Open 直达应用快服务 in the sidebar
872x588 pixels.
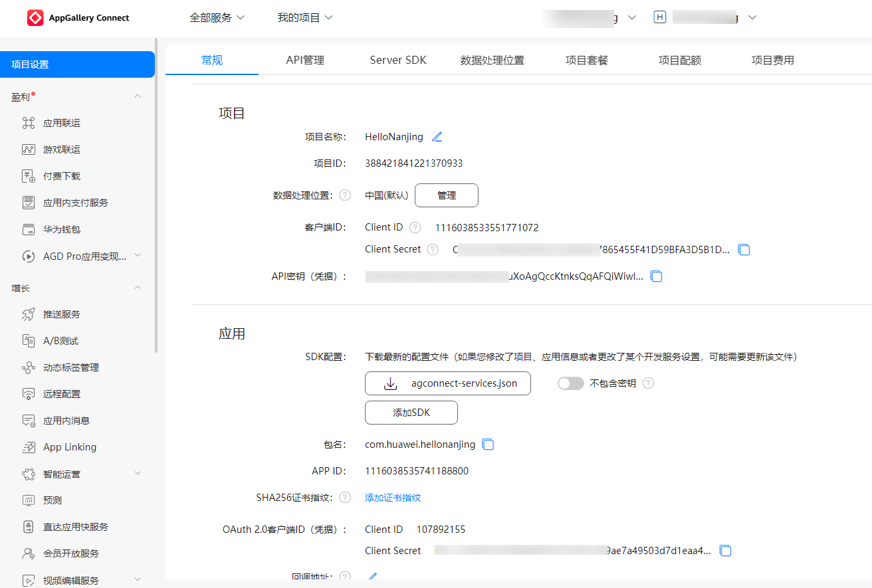pyautogui.click(x=77, y=527)
